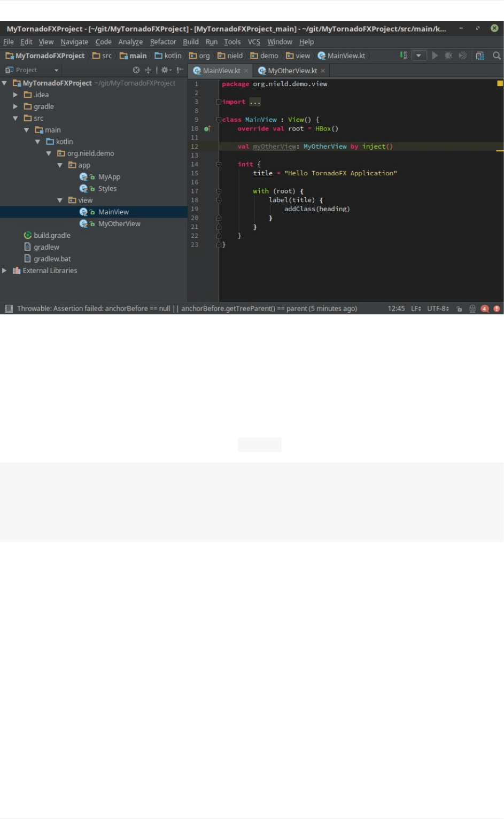Open the Refactor menu

click(x=163, y=42)
